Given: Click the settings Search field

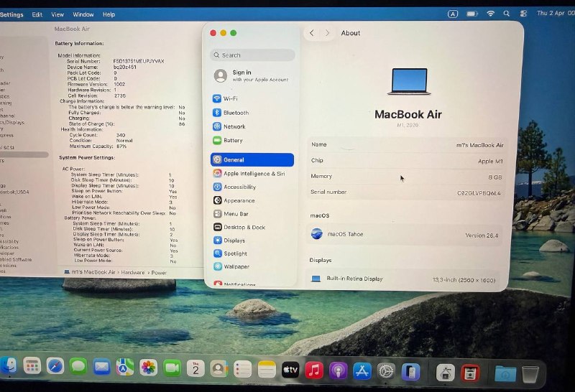Looking at the screenshot, I should point(252,55).
